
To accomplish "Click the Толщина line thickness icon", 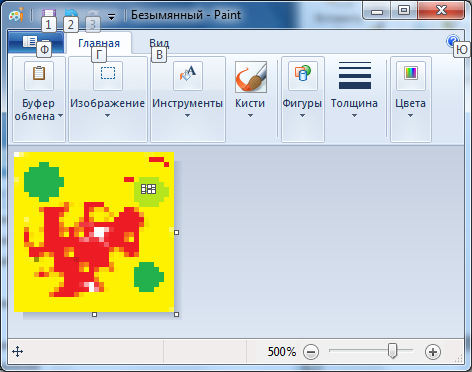I will [x=355, y=75].
